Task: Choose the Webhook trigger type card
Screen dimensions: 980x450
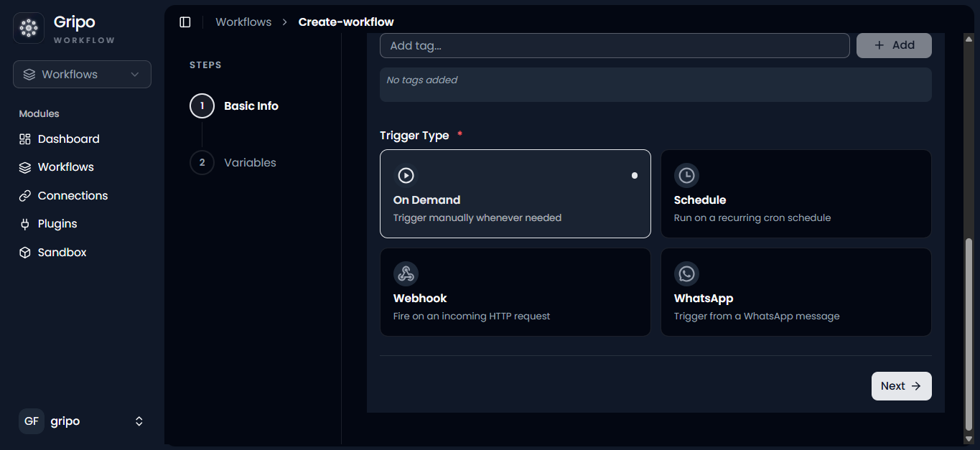Action: click(515, 292)
